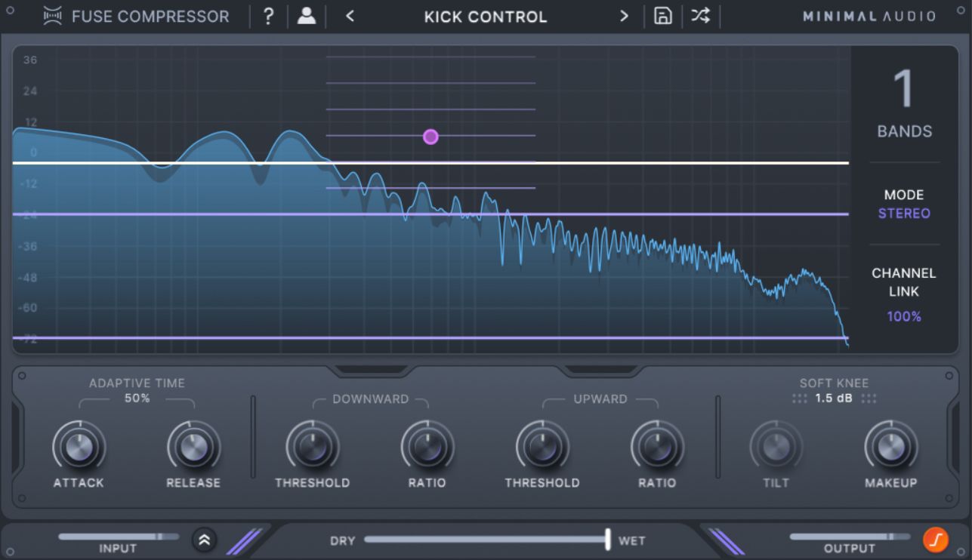
Task: Open the KICK CONTROL preset menu
Action: pyautogui.click(x=486, y=17)
